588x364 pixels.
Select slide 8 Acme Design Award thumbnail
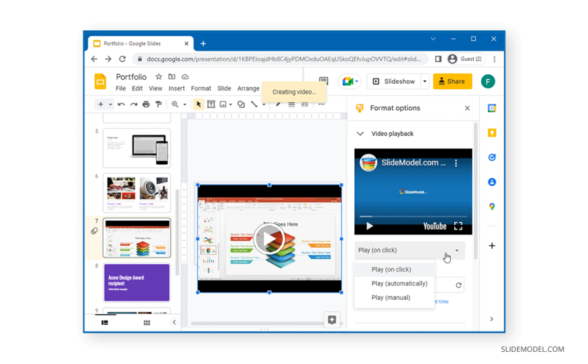[137, 283]
